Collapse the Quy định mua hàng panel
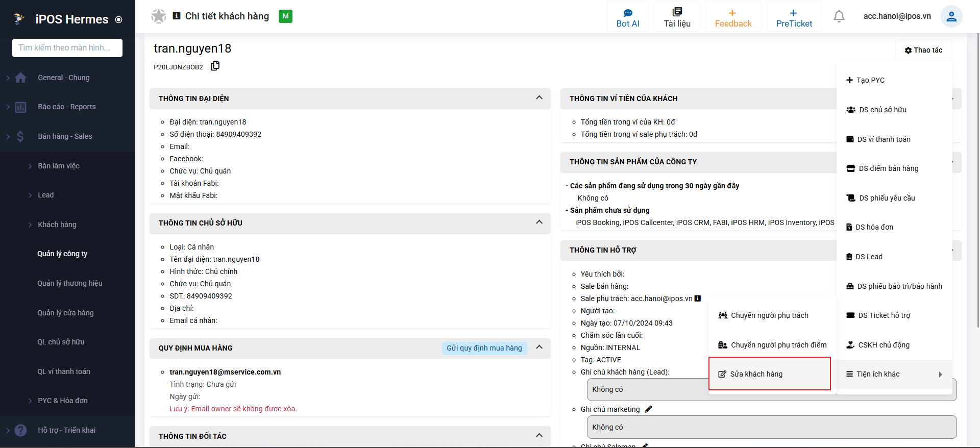 tap(539, 347)
